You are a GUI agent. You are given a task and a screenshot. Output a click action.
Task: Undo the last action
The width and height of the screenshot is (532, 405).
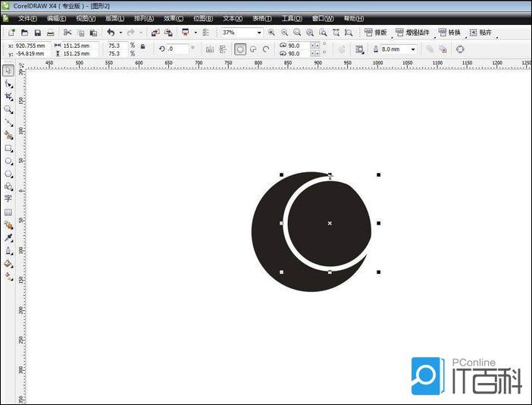coord(111,33)
